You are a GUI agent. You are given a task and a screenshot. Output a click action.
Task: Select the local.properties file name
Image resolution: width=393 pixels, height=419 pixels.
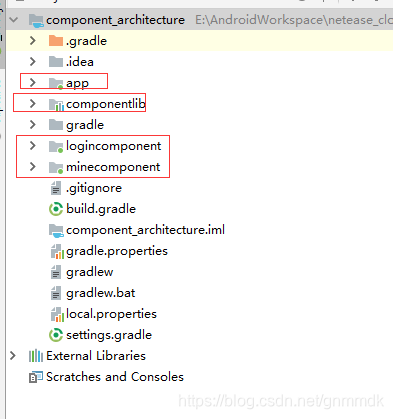pyautogui.click(x=111, y=314)
